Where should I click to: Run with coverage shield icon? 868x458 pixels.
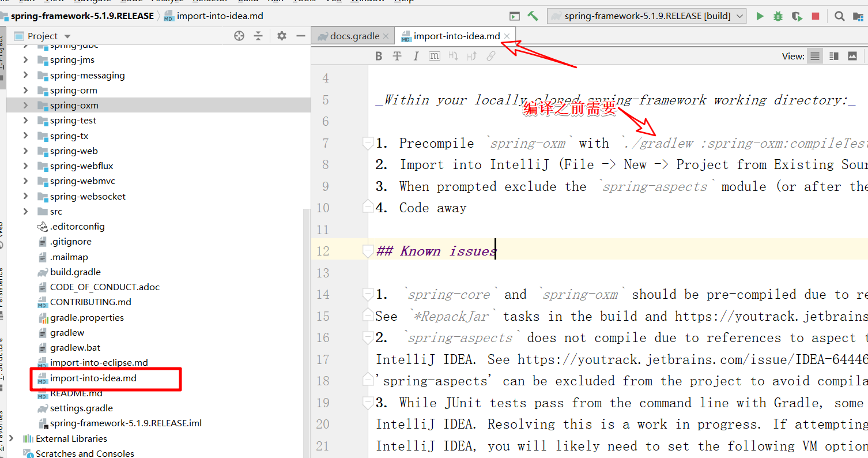click(797, 16)
